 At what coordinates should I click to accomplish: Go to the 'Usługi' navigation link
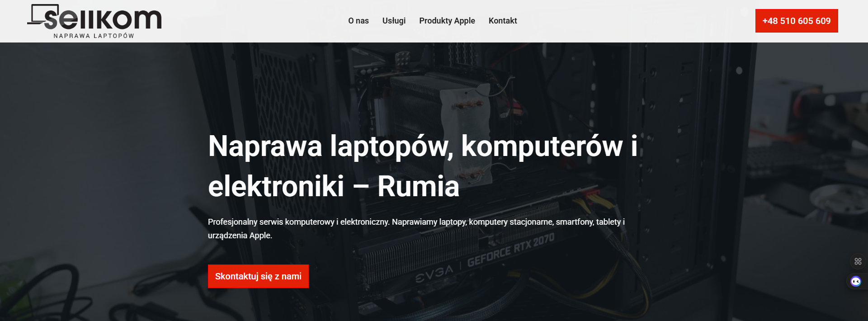[394, 21]
